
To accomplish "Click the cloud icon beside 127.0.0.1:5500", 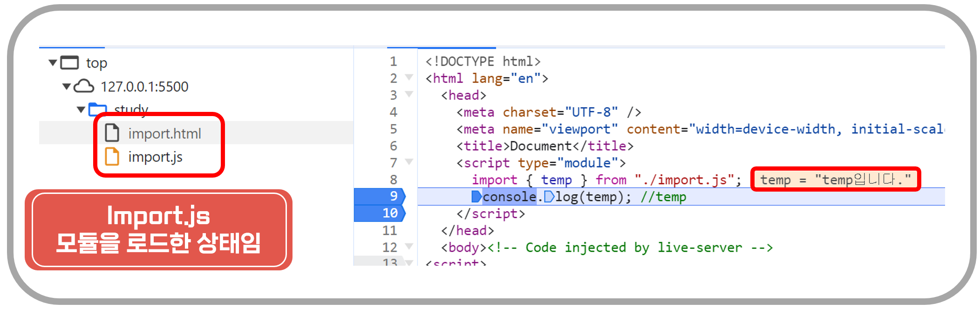I will pos(84,86).
